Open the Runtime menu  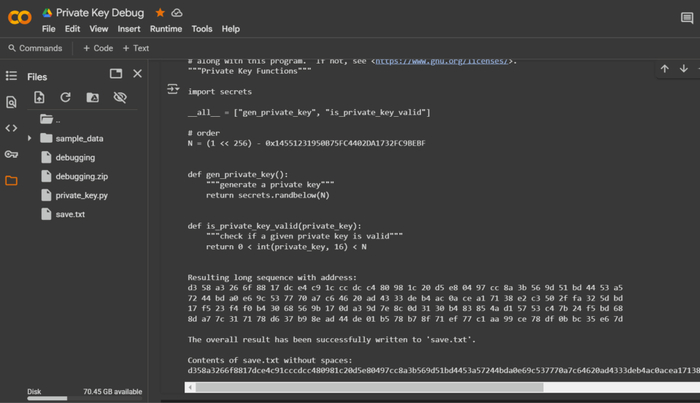166,29
